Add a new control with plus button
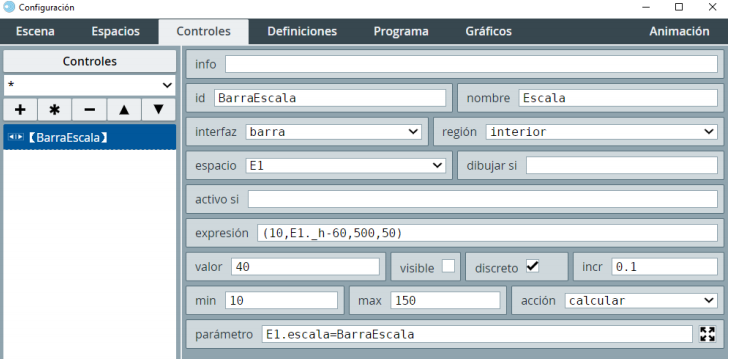 pos(20,109)
